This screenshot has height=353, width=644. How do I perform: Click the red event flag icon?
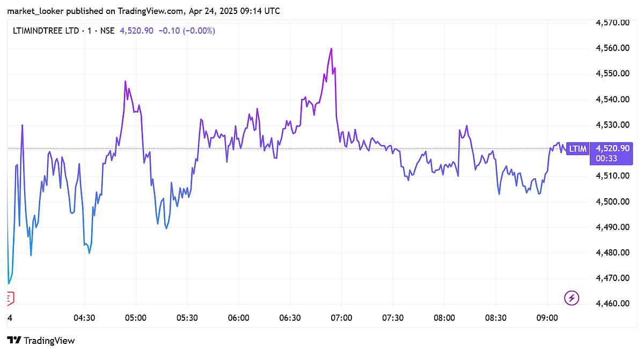click(x=10, y=298)
